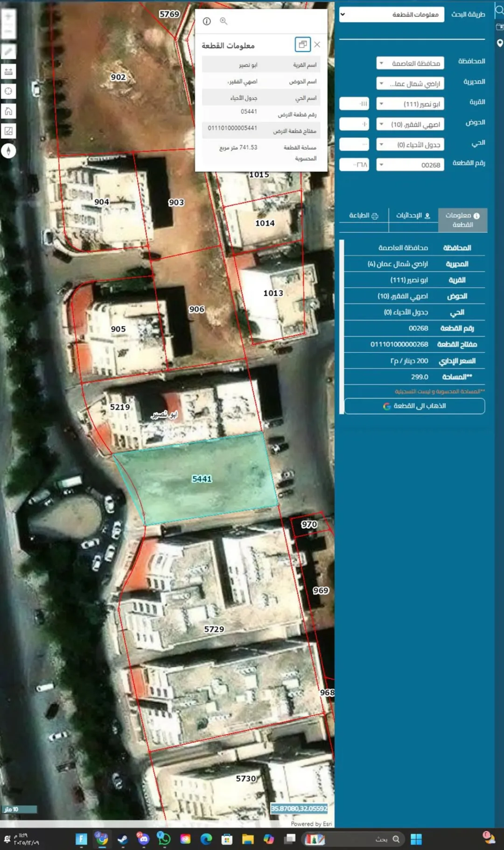
Task: Activate the locate-me crosshair tool
Action: 8,91
